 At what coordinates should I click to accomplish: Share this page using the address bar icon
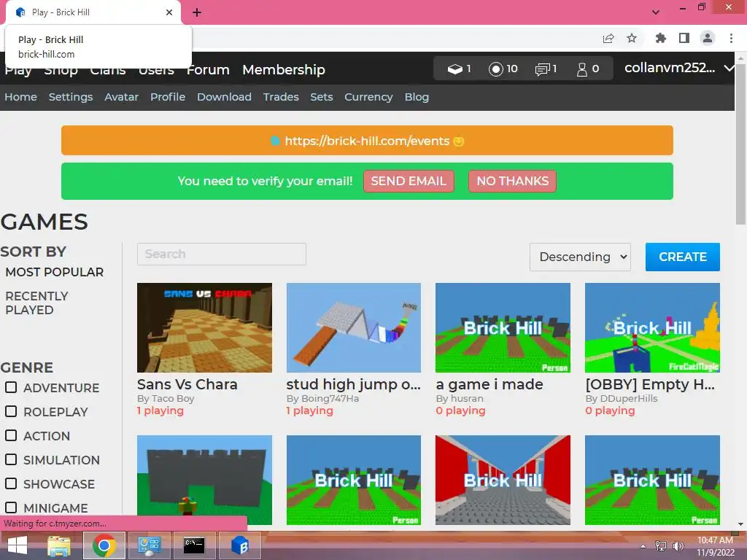608,39
